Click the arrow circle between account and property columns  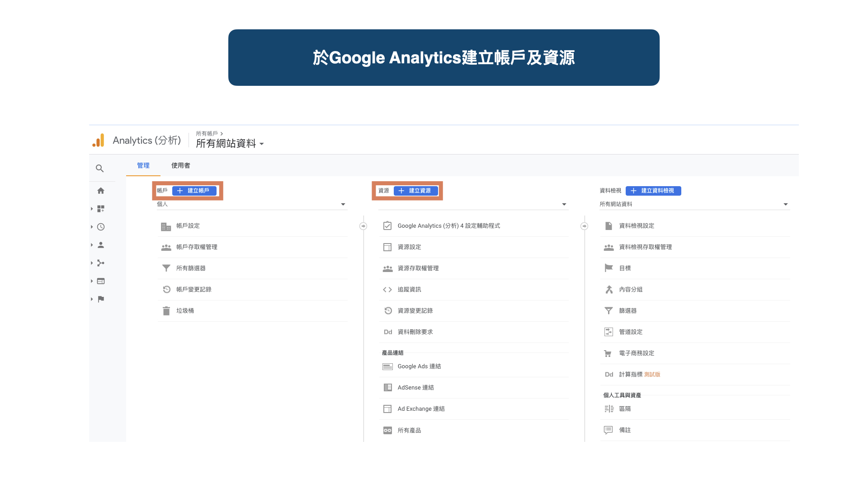pos(363,226)
